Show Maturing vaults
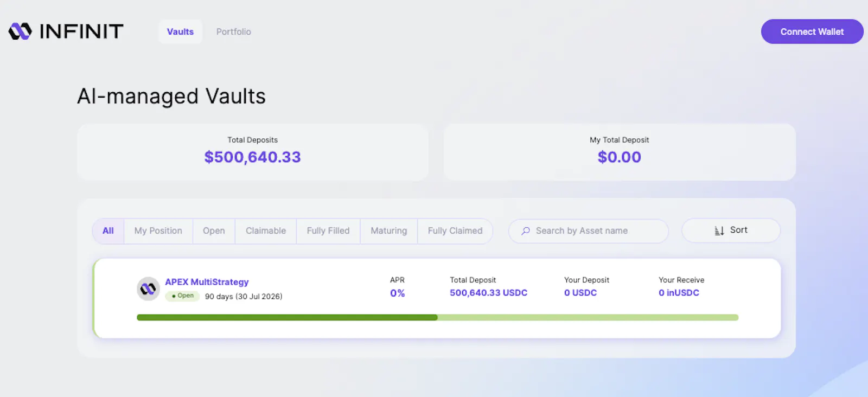The height and width of the screenshot is (397, 868). (389, 231)
